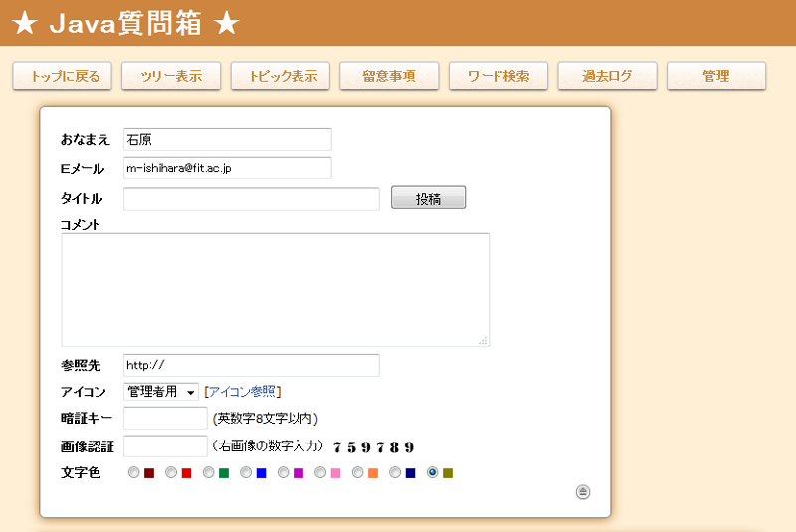Go to トップに戻る menu button
The image size is (796, 532).
(62, 77)
